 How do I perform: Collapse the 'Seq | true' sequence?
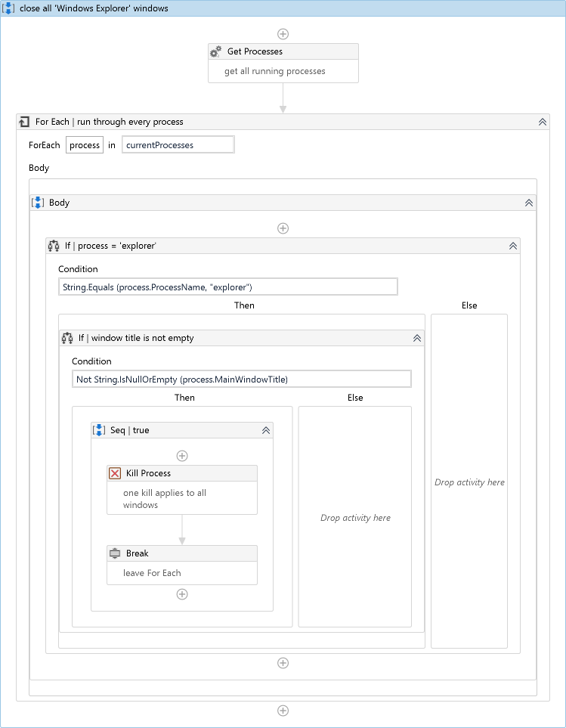(x=266, y=430)
